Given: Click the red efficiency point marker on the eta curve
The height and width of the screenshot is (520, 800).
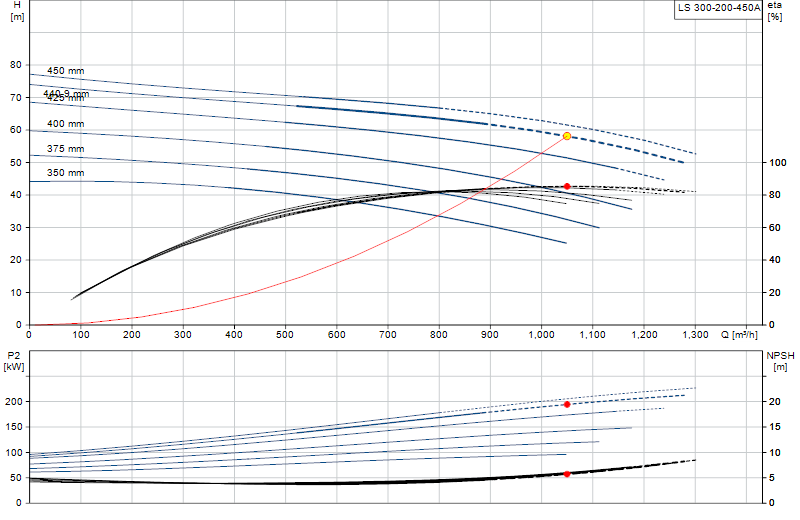Looking at the screenshot, I should (x=567, y=187).
